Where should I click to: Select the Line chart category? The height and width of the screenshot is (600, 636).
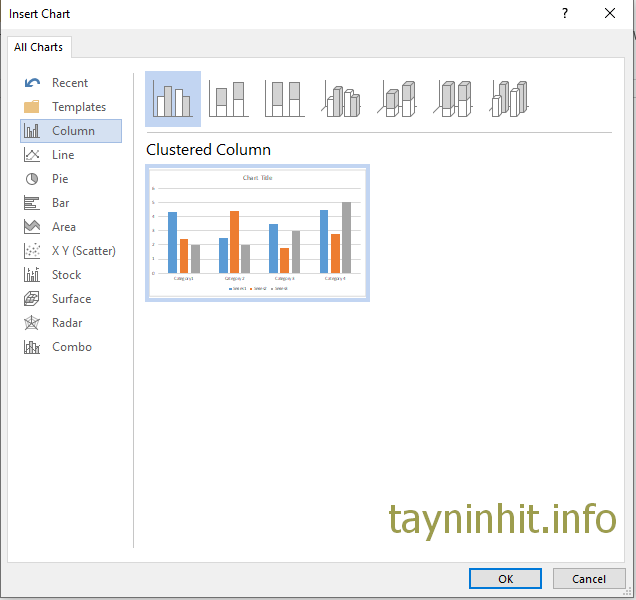[62, 155]
